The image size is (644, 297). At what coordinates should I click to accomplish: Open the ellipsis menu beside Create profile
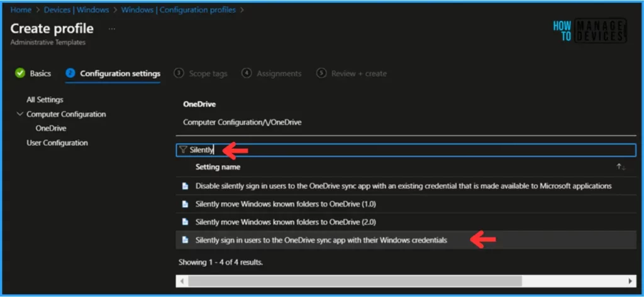112,29
